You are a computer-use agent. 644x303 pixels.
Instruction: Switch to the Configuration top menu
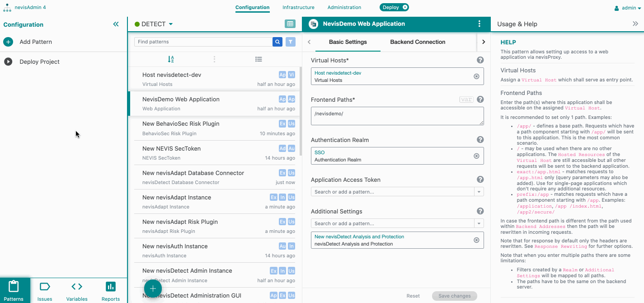click(252, 7)
